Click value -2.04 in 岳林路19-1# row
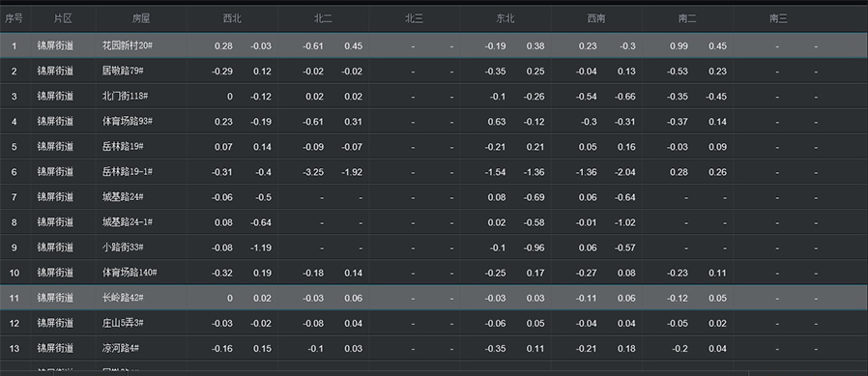Viewport: 868px width, 376px height. tap(625, 172)
